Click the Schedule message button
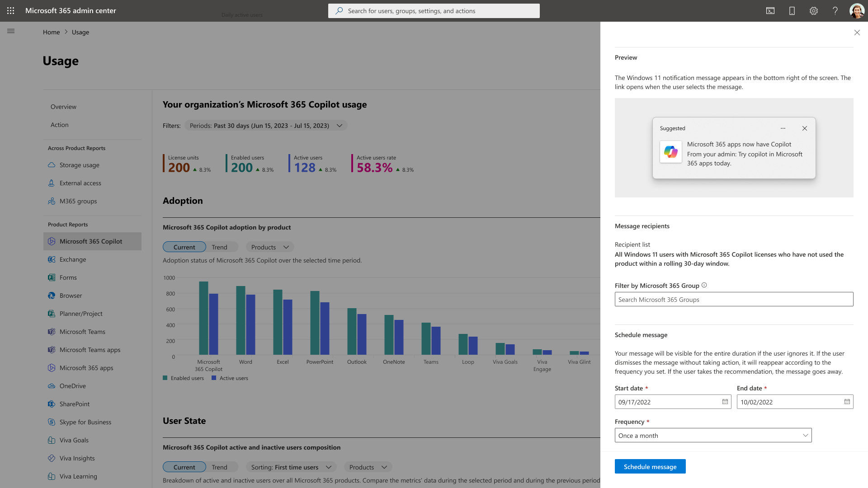868x488 pixels. [650, 467]
